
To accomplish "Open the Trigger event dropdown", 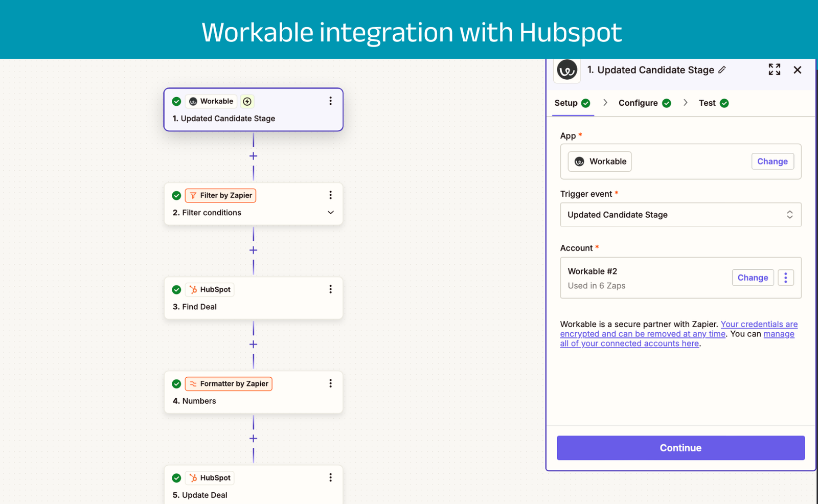I will (x=680, y=215).
